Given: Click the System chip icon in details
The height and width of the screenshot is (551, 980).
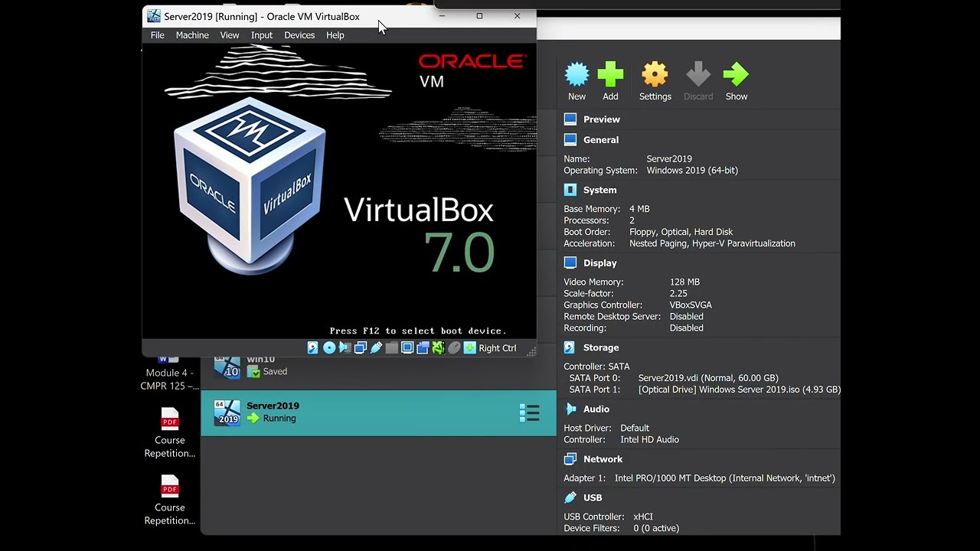Looking at the screenshot, I should point(570,190).
